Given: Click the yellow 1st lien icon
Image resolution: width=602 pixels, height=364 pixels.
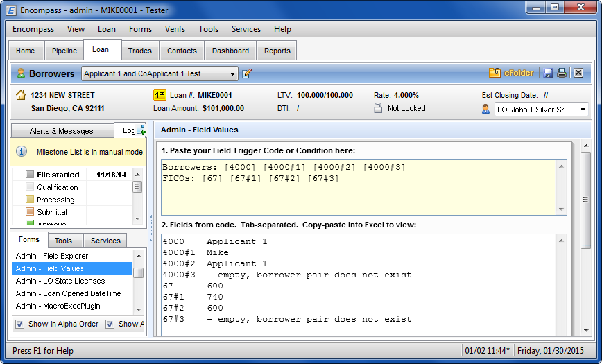Looking at the screenshot, I should pyautogui.click(x=160, y=95).
